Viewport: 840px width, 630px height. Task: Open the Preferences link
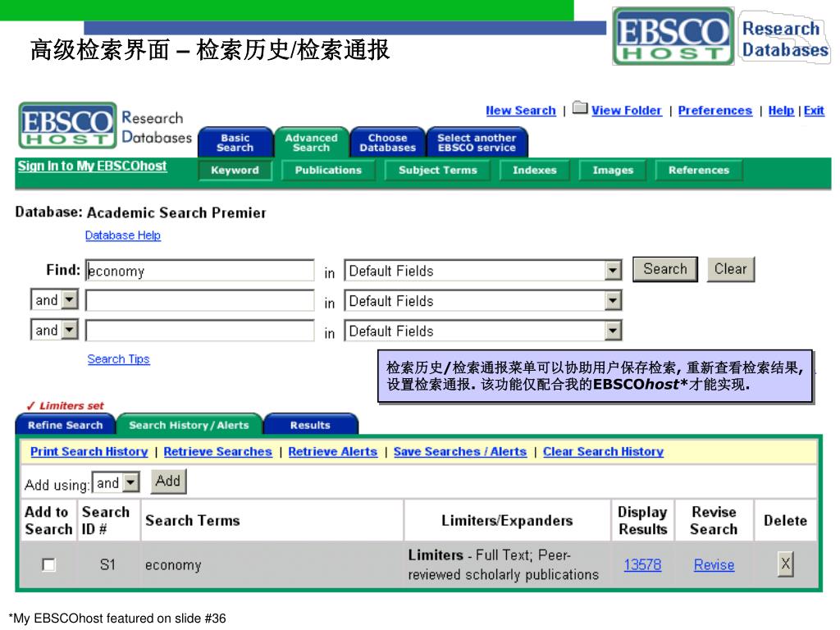point(715,111)
